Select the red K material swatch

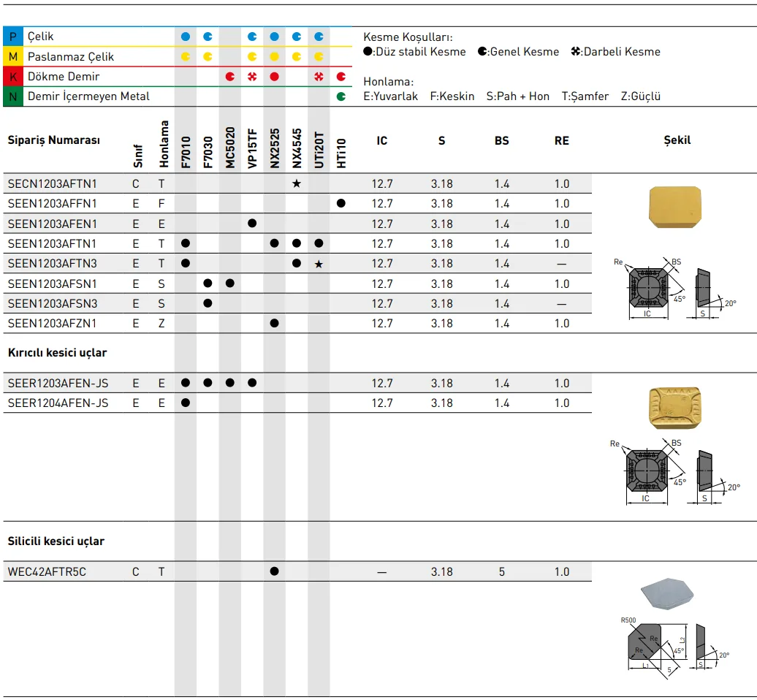pyautogui.click(x=13, y=76)
